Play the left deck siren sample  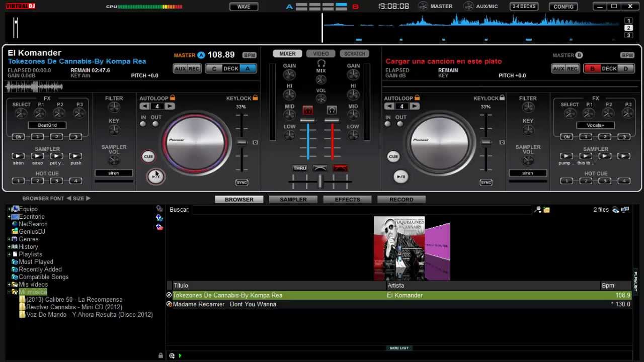click(18, 156)
